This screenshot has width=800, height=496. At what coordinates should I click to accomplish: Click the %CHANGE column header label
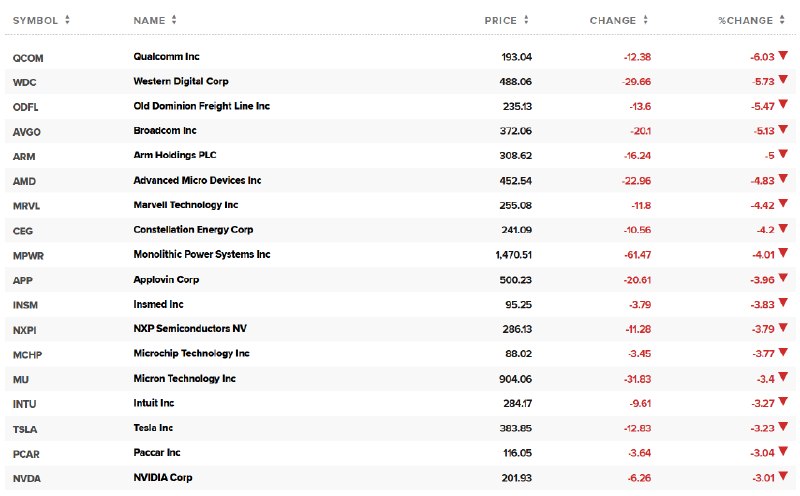point(745,20)
